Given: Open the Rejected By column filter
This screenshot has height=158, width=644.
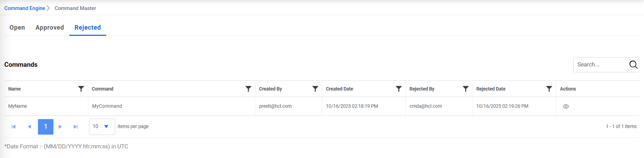Looking at the screenshot, I should [x=466, y=89].
